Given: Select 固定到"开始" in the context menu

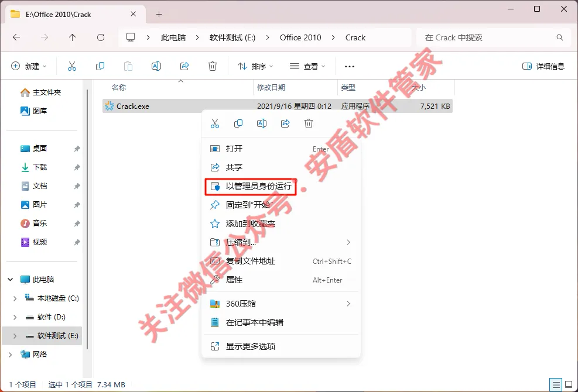Looking at the screenshot, I should 281,205.
